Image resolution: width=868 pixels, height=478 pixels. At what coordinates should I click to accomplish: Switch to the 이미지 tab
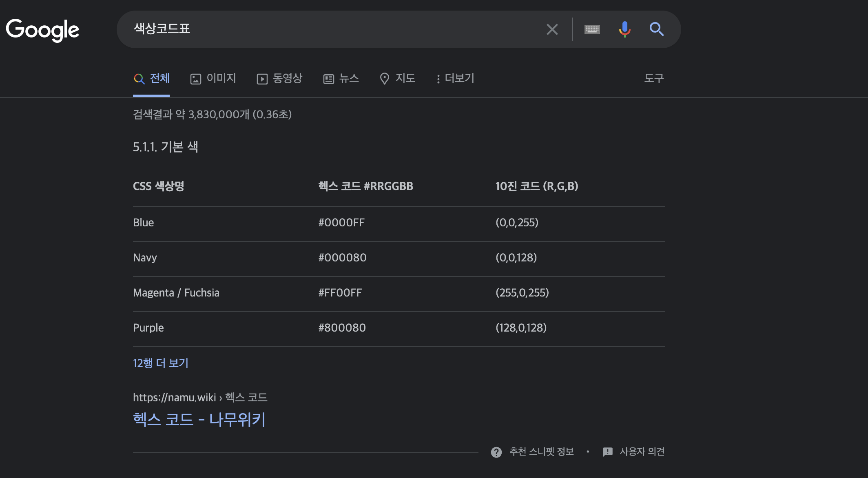(x=213, y=78)
